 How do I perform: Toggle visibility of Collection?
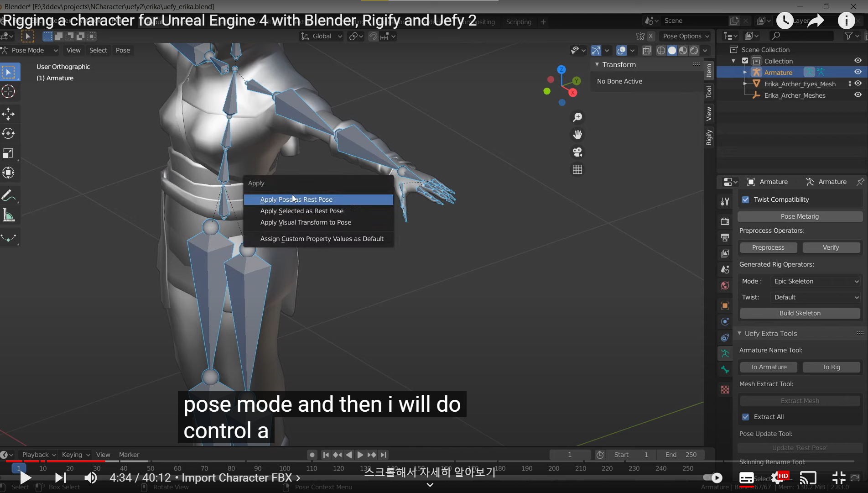pos(858,61)
